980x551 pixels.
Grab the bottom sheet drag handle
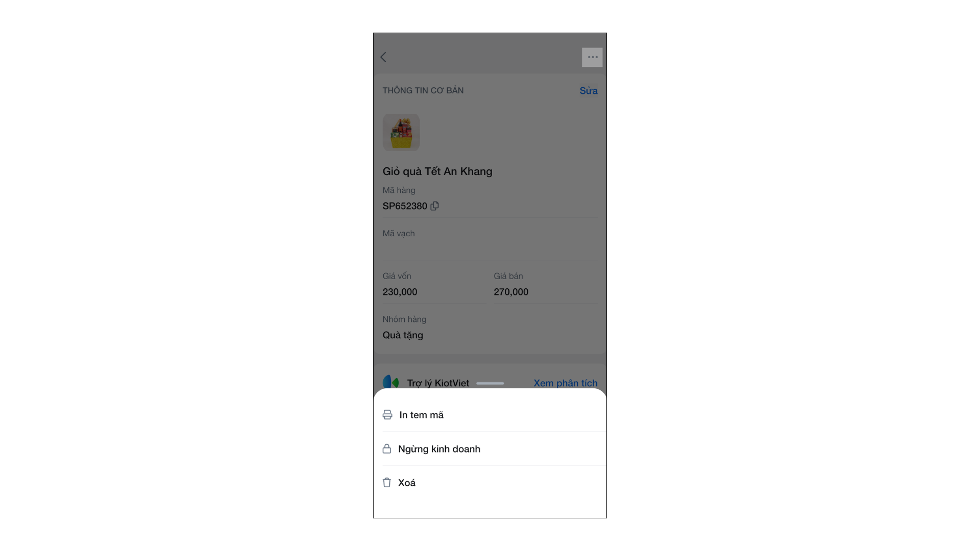490,383
